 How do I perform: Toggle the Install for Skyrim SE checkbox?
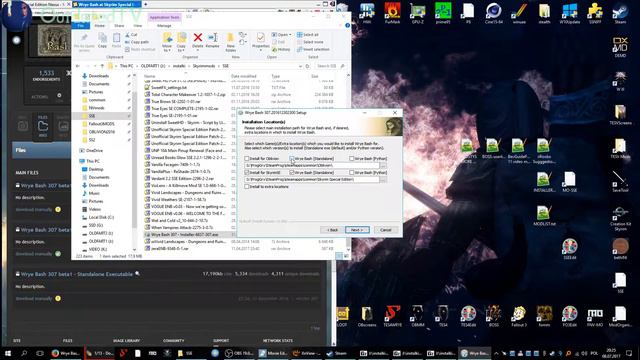(x=247, y=173)
